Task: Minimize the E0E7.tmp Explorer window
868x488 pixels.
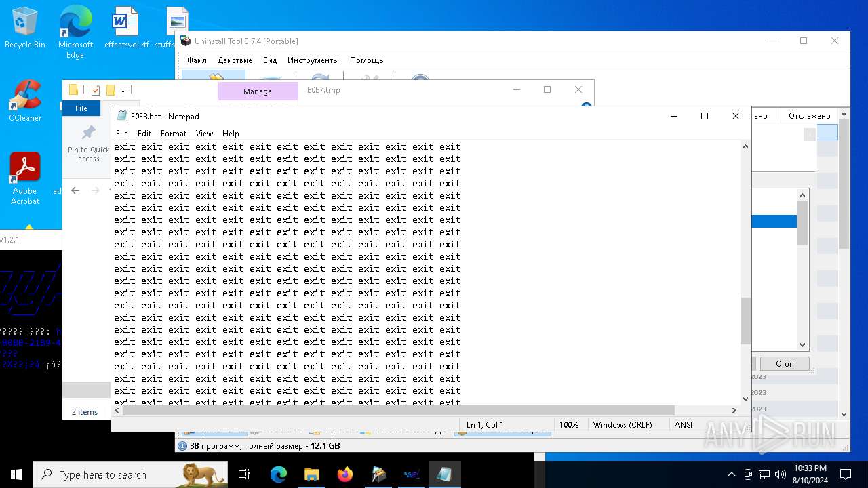Action: (x=516, y=89)
